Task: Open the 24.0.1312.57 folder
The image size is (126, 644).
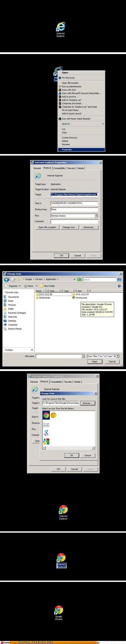Action: [x=81, y=294]
